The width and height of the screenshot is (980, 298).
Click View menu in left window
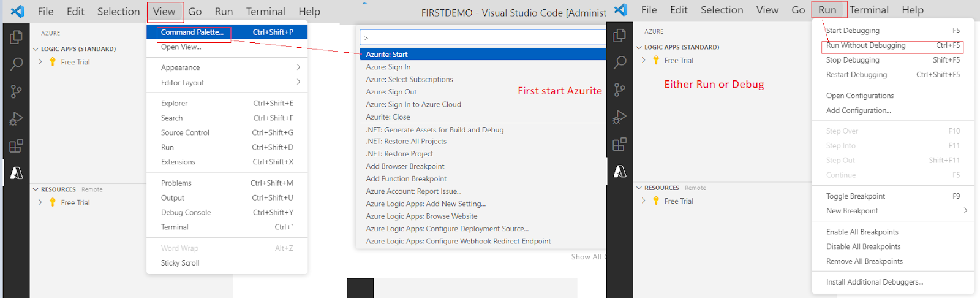coord(164,12)
